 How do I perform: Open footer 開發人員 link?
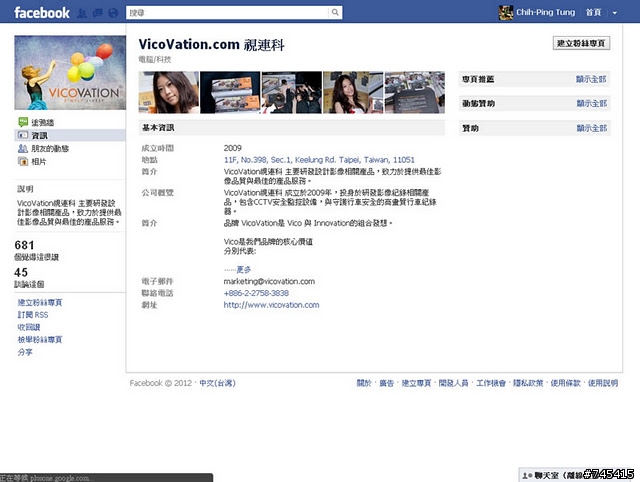tap(453, 383)
